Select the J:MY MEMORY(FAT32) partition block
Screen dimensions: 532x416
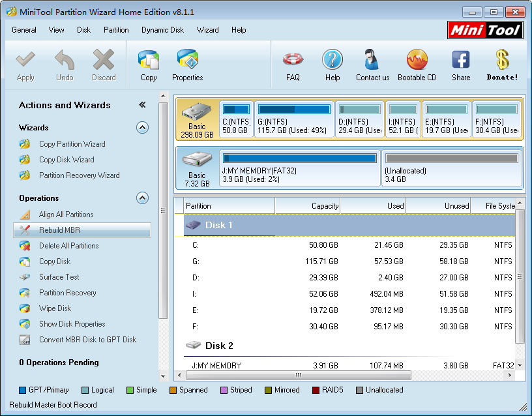(300, 168)
